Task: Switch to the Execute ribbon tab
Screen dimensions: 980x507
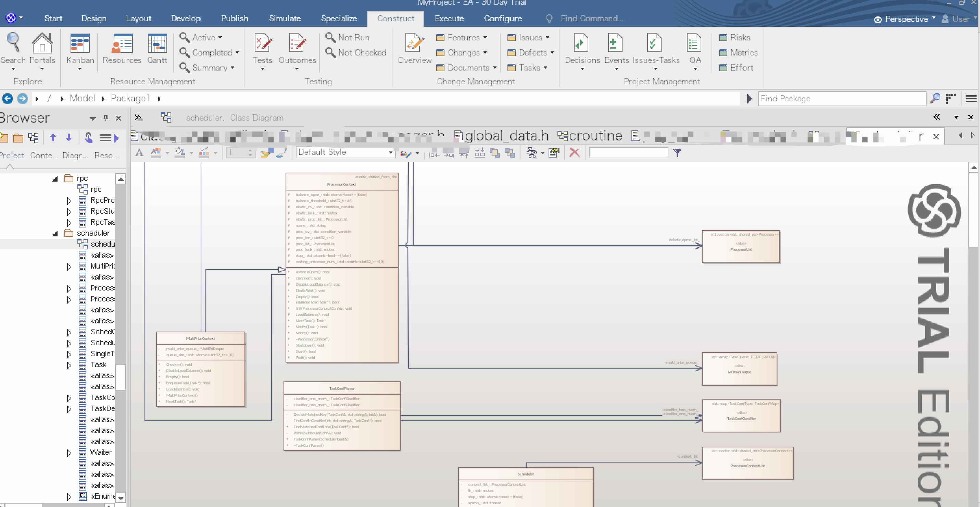Action: [x=449, y=18]
